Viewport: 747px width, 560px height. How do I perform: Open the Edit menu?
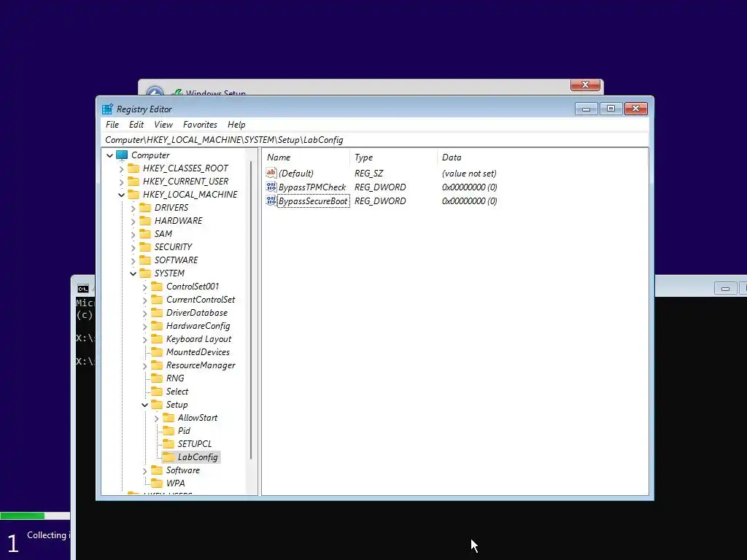coord(136,125)
